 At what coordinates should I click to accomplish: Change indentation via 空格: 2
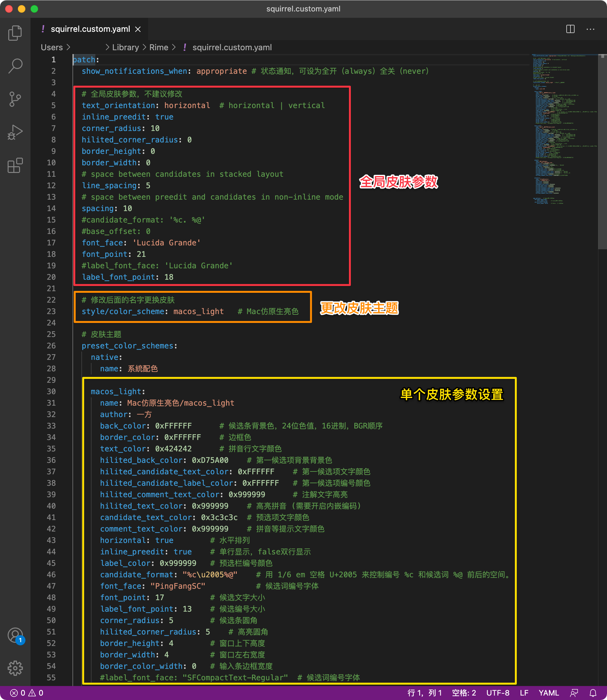[x=464, y=693]
